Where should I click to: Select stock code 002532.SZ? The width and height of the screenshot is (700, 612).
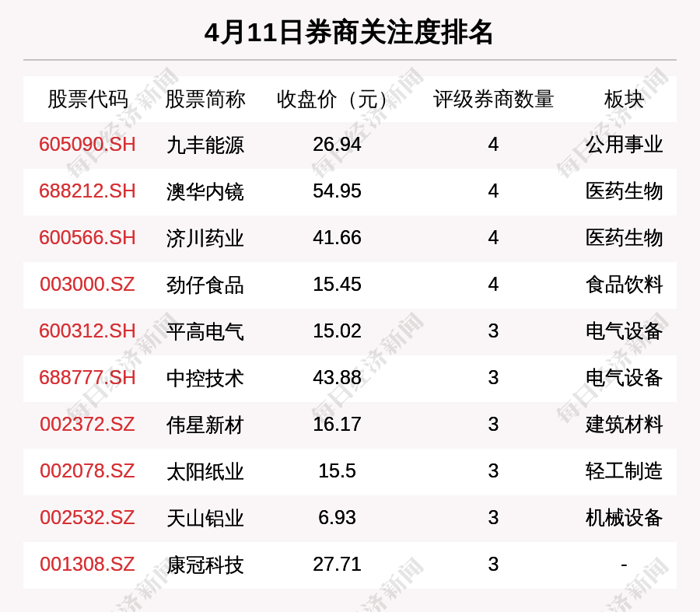[87, 517]
